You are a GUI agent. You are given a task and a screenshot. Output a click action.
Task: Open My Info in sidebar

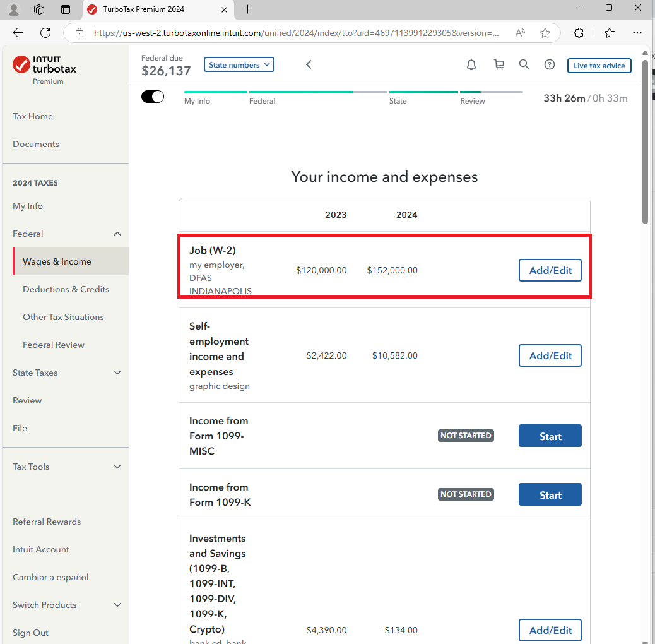(x=28, y=206)
